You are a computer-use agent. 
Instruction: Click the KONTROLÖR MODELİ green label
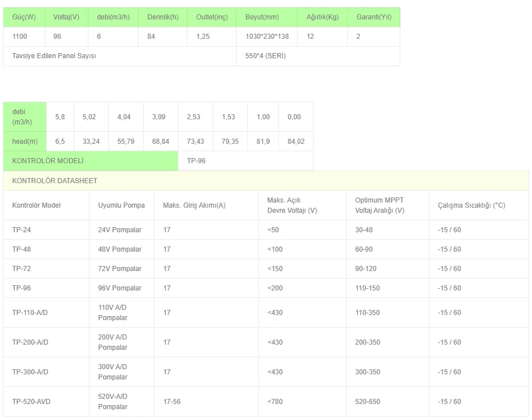[x=48, y=161]
